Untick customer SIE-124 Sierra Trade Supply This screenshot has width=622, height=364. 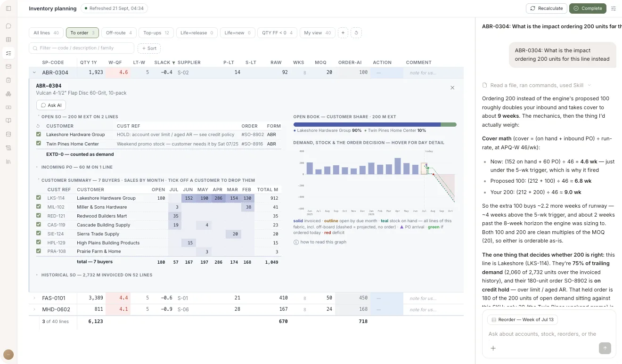coord(39,234)
